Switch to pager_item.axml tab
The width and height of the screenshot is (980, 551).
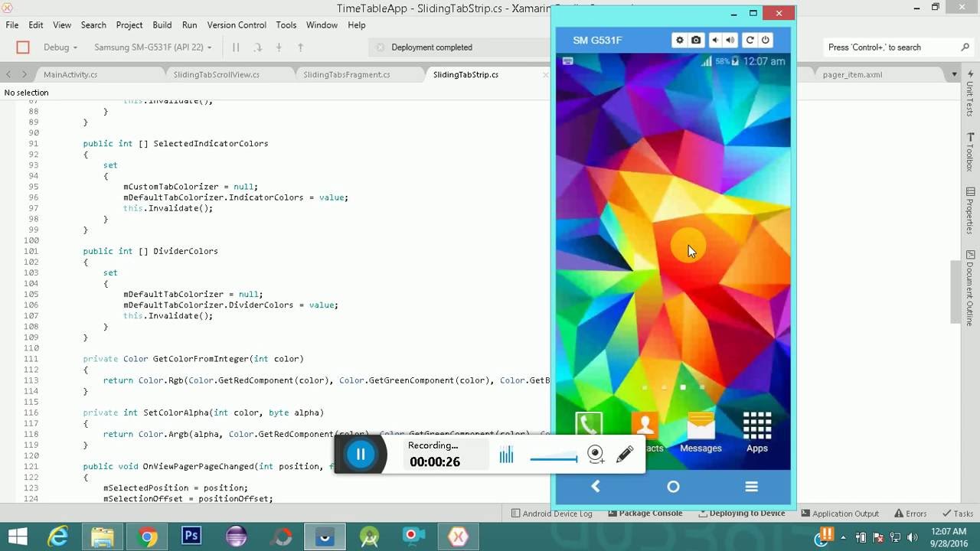(x=852, y=75)
